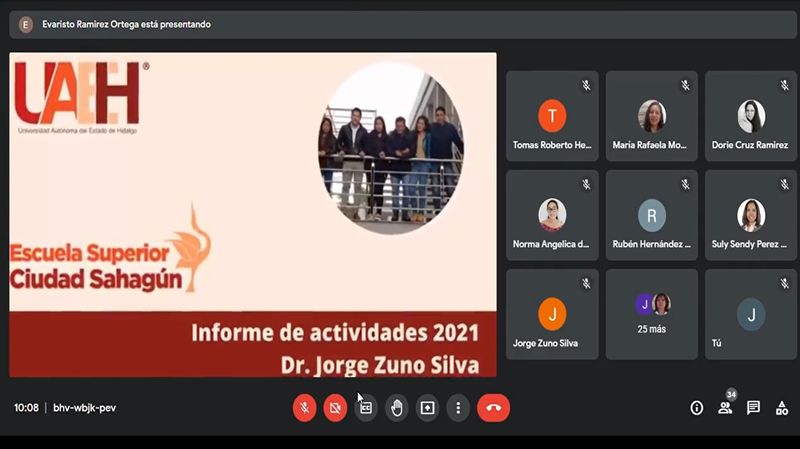Screen dimensions: 800x449
Task: Open more options three-dot menu
Action: coord(458,408)
